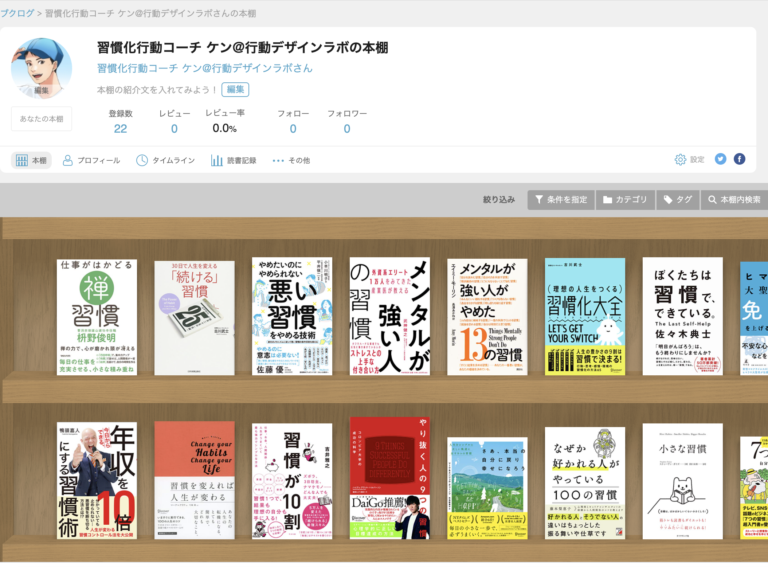Click the bookshelf grid icon
Image resolution: width=768 pixels, height=567 pixels.
(x=22, y=160)
